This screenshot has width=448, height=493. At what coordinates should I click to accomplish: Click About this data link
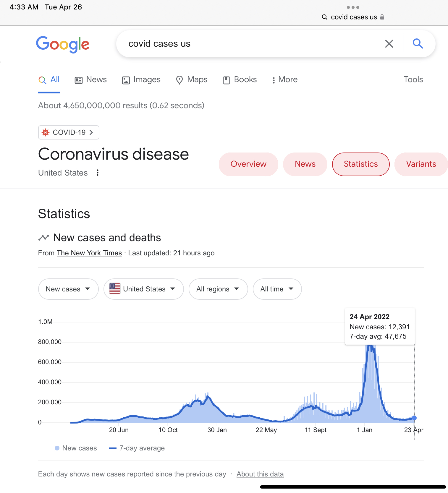click(x=260, y=474)
